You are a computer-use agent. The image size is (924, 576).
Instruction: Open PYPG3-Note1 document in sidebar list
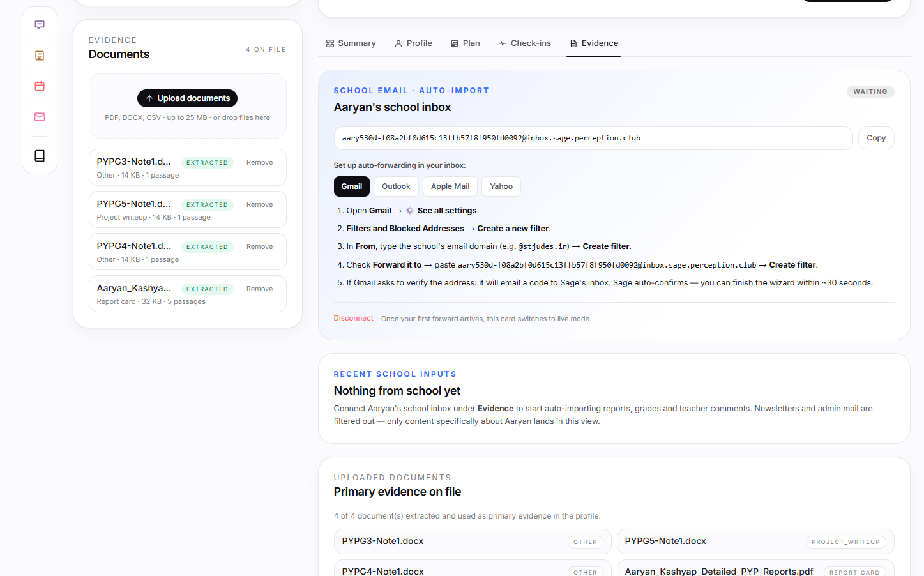187,167
